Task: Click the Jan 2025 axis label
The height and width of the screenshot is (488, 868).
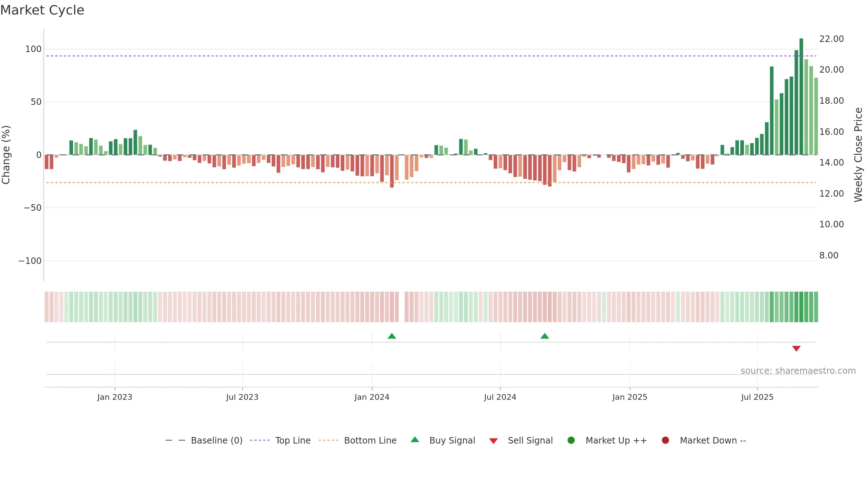Action: pos(630,397)
